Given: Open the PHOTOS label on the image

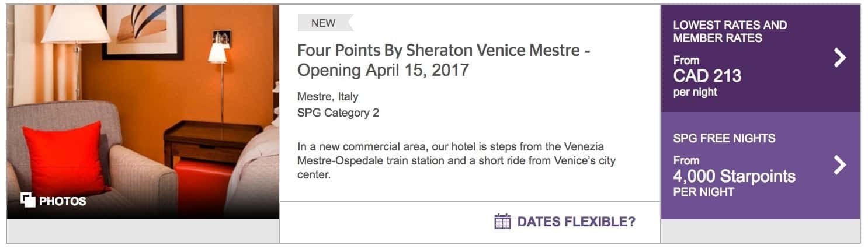Looking at the screenshot, I should 63,201.
